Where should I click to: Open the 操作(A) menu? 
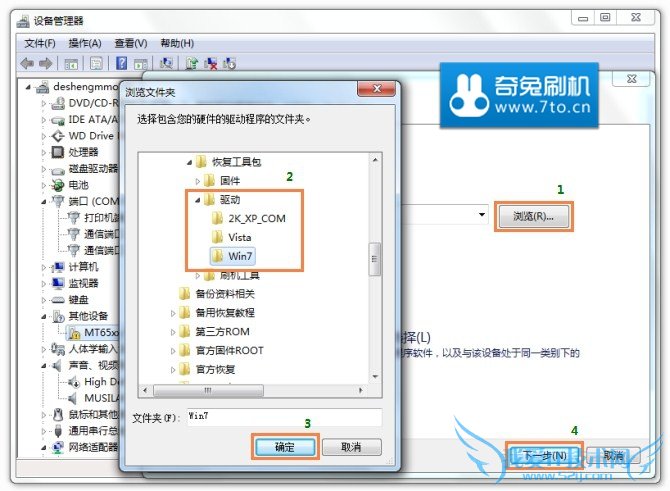[85, 43]
